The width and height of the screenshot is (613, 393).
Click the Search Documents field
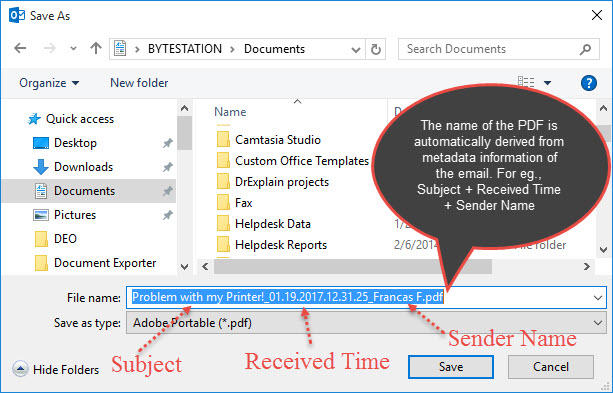[x=498, y=49]
